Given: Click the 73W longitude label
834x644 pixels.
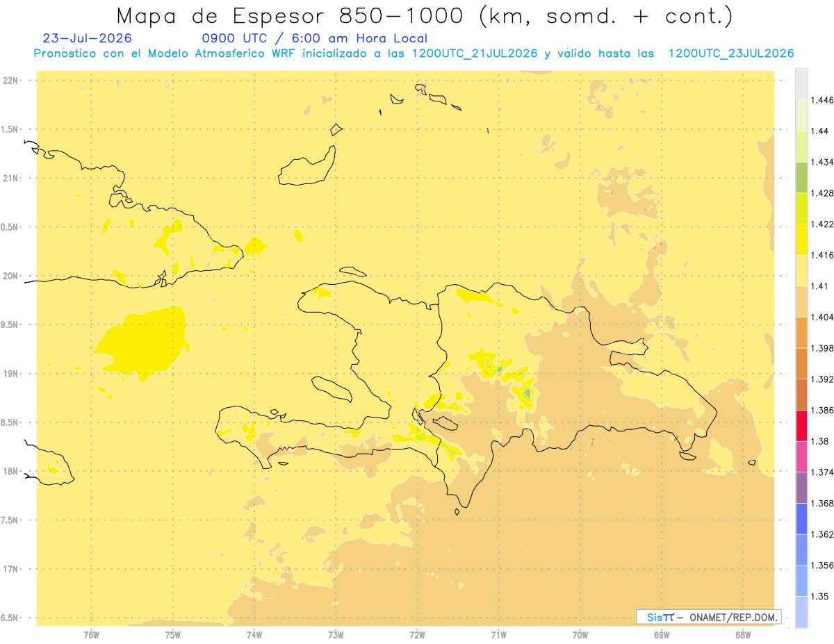Looking at the screenshot, I should [336, 634].
